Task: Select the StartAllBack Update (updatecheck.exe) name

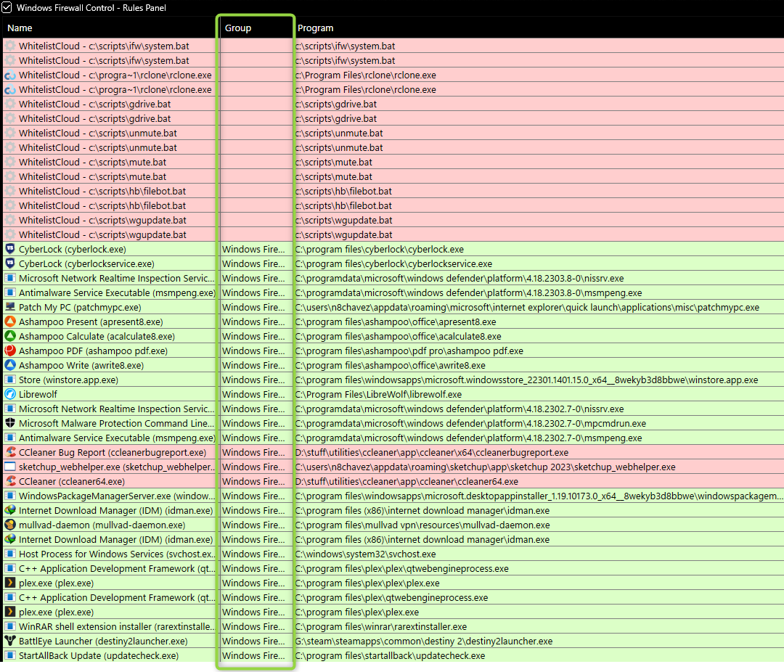Action: [99, 655]
